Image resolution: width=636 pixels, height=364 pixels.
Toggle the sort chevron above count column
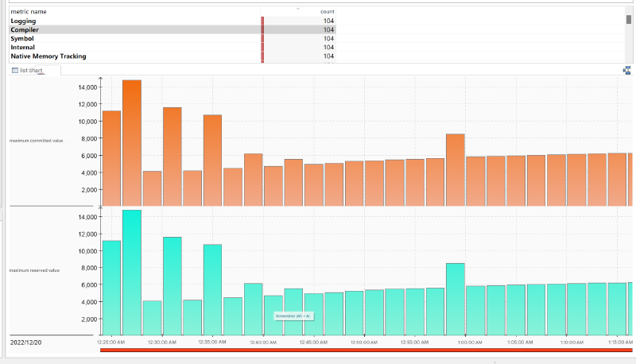pos(298,8)
